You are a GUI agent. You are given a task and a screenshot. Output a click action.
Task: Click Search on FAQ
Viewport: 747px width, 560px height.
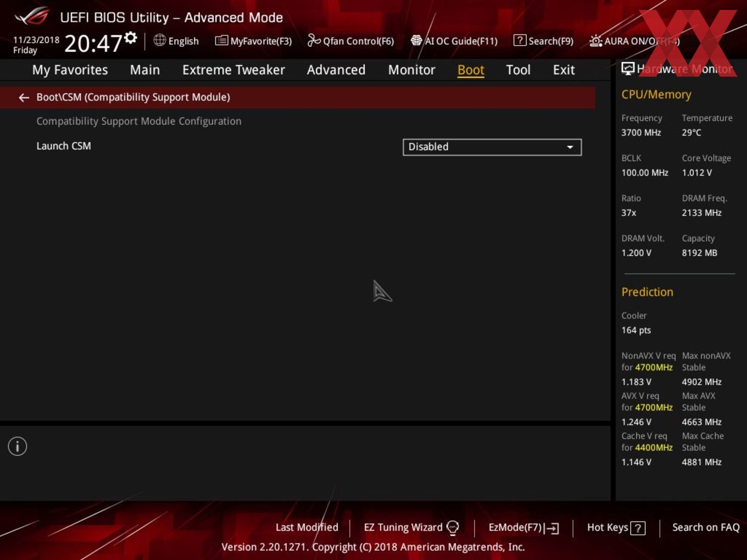coord(706,527)
